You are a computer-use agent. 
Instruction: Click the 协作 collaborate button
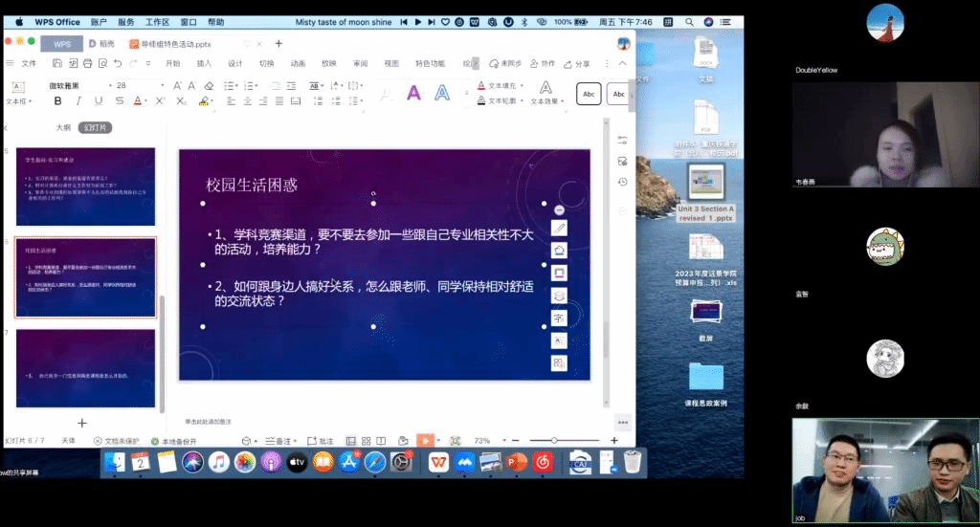543,63
